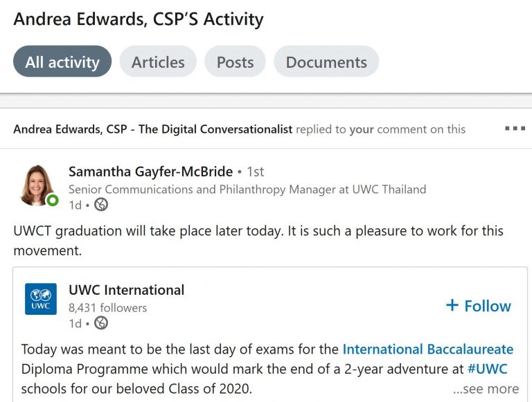532x402 pixels.
Task: Click Samantha Gayfer-McBride's profile photo
Action: [39, 185]
